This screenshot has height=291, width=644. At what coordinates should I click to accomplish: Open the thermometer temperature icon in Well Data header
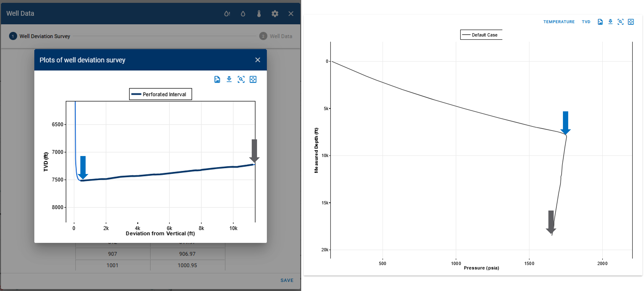point(259,13)
